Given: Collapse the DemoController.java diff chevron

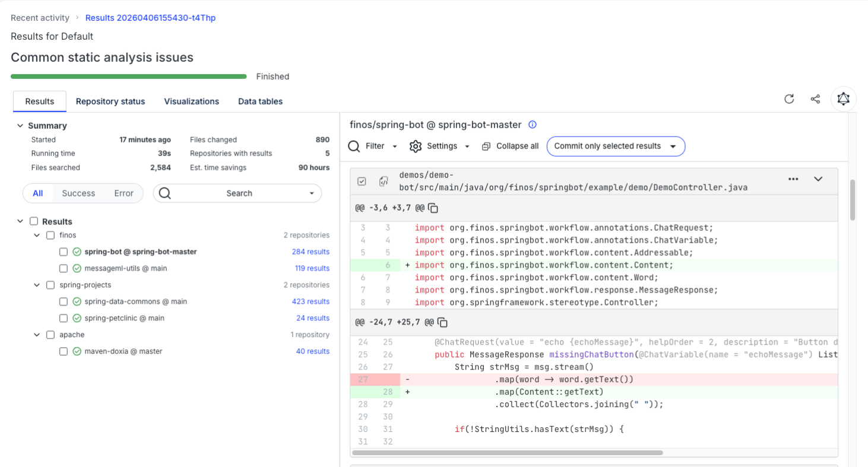Looking at the screenshot, I should [x=818, y=179].
